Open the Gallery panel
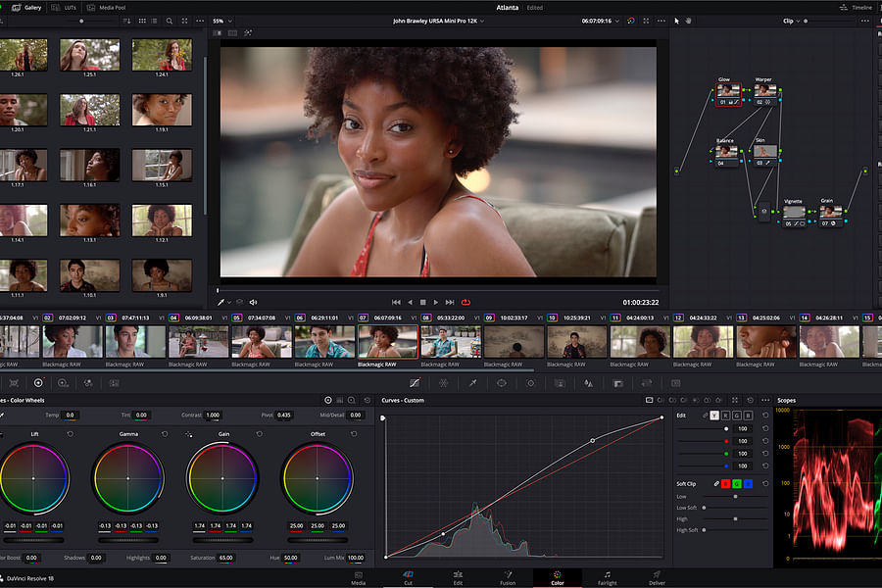The height and width of the screenshot is (588, 882). coord(27,6)
